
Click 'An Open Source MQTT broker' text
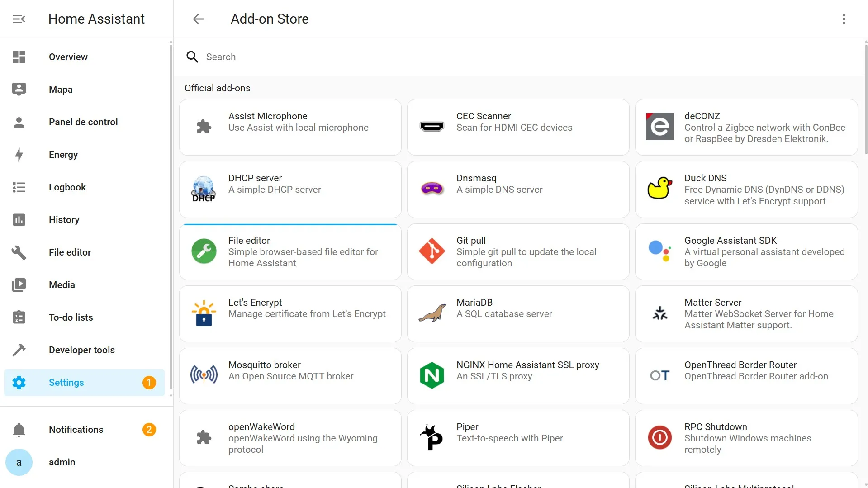(x=291, y=376)
